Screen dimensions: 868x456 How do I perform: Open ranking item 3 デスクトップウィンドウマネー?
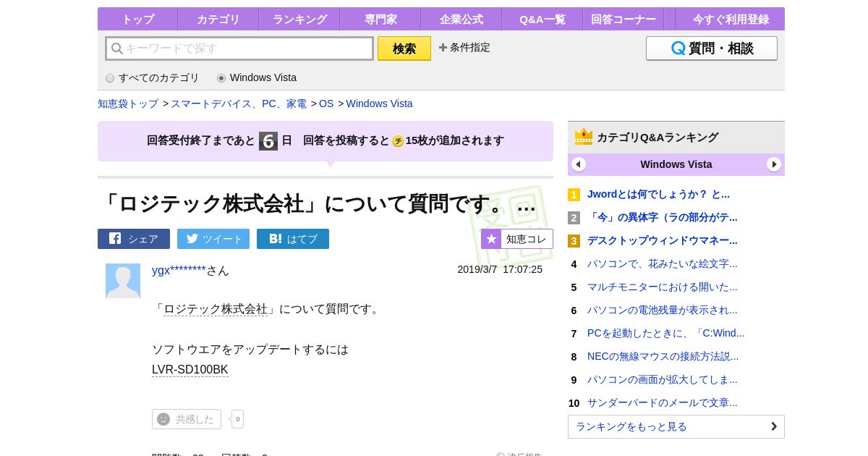(x=663, y=240)
